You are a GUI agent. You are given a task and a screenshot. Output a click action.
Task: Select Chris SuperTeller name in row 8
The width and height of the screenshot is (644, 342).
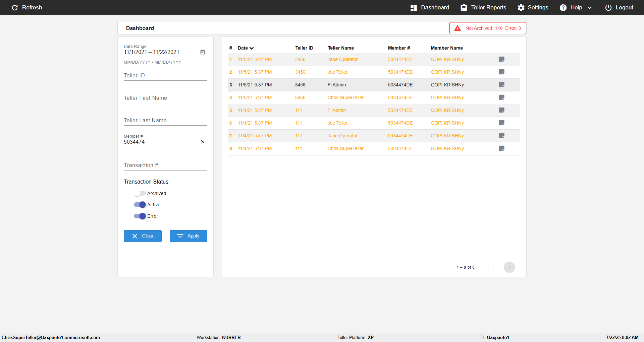345,148
